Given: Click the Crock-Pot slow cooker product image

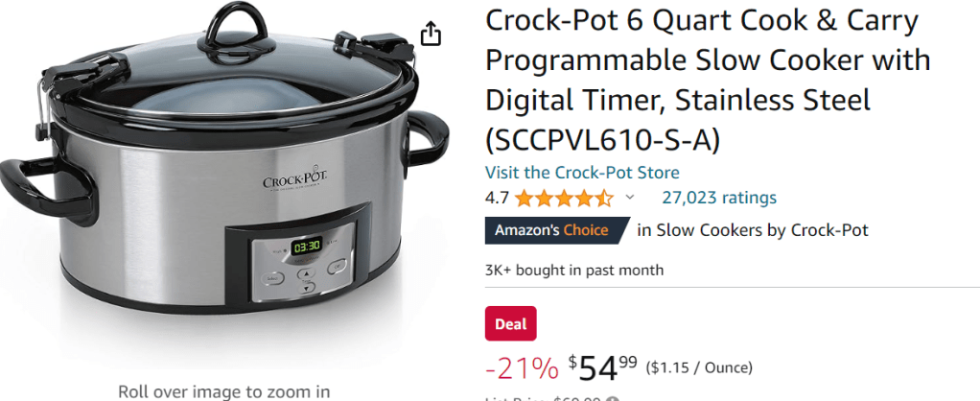Looking at the screenshot, I should (x=225, y=163).
